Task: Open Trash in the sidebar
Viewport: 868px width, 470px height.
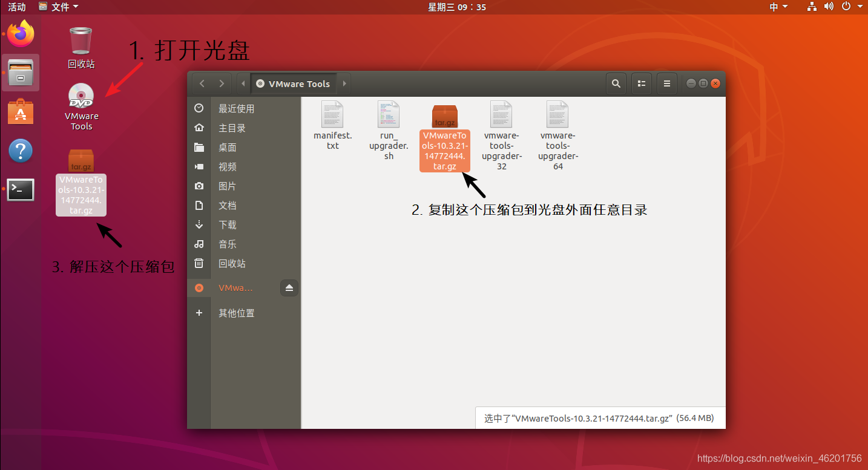Action: pos(244,264)
